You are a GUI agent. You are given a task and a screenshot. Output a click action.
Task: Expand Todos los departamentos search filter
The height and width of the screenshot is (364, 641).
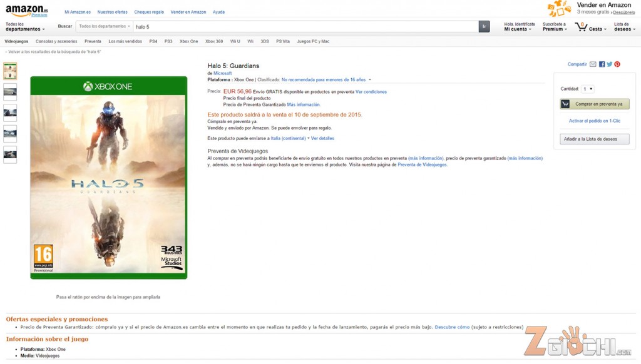[x=105, y=26]
